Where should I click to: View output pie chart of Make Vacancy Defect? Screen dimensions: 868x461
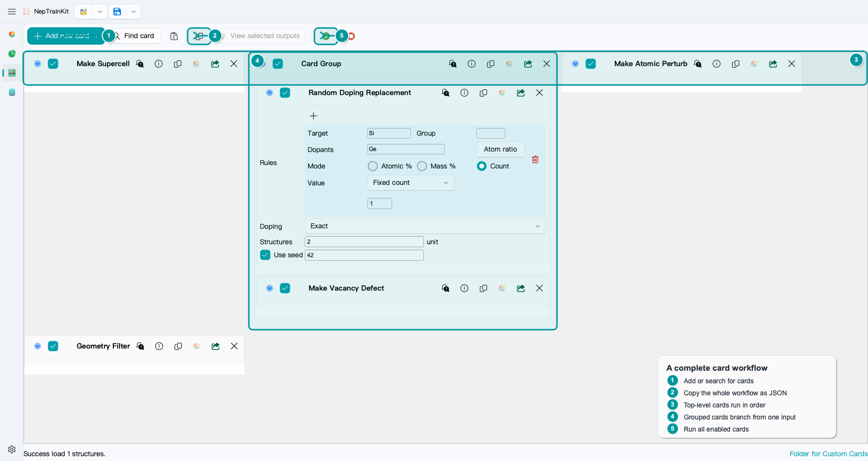[502, 288]
